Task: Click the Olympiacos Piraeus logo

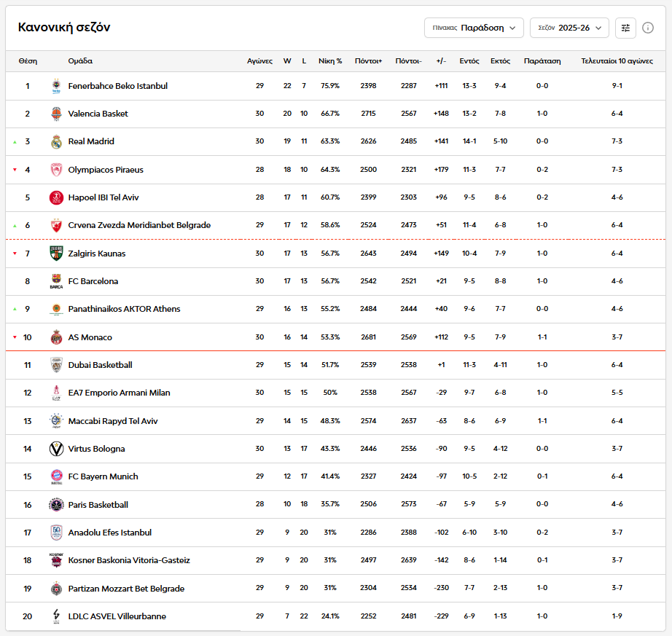Action: point(57,170)
